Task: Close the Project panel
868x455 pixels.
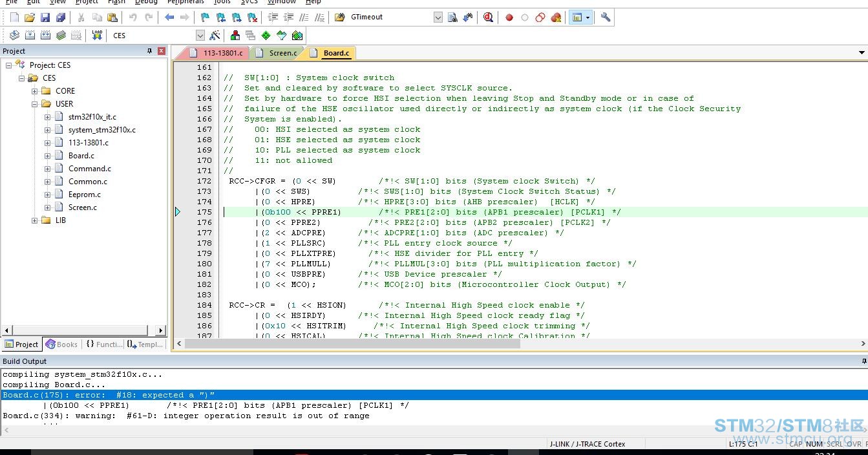Action: [x=162, y=51]
